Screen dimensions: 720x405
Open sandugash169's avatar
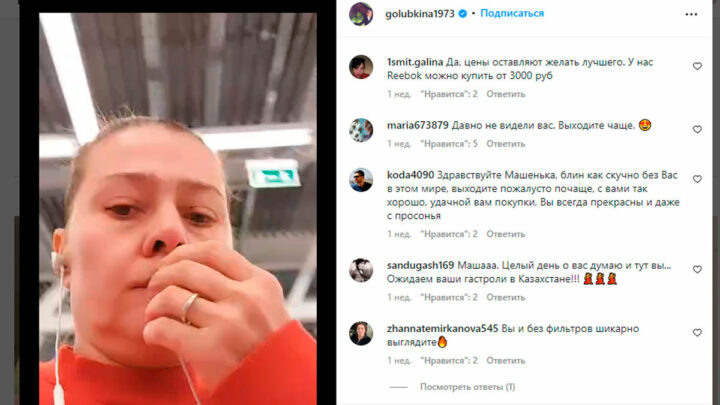click(x=361, y=270)
